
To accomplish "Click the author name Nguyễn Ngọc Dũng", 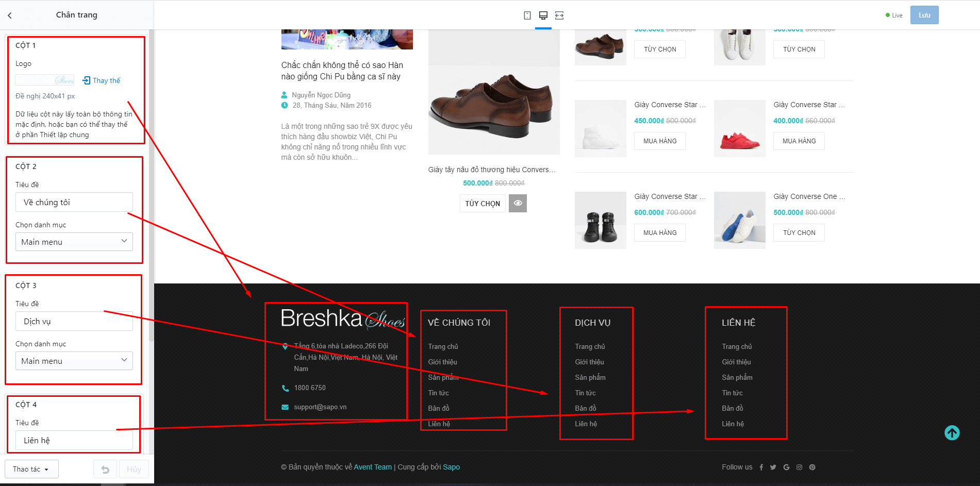I will (321, 95).
